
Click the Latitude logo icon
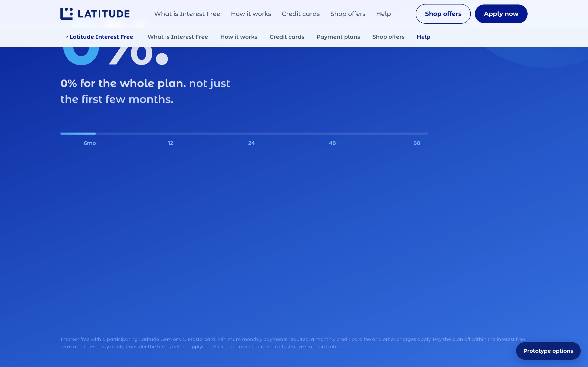[66, 14]
